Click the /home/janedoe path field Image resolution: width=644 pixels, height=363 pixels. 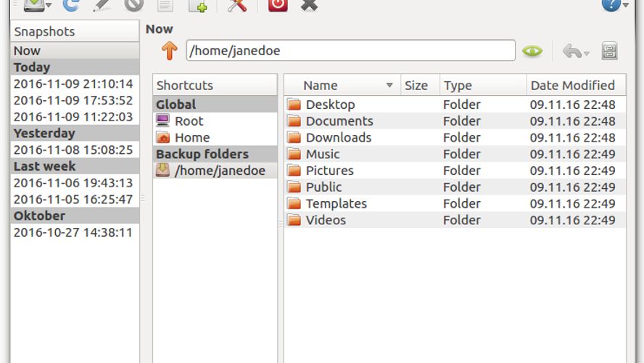[351, 51]
